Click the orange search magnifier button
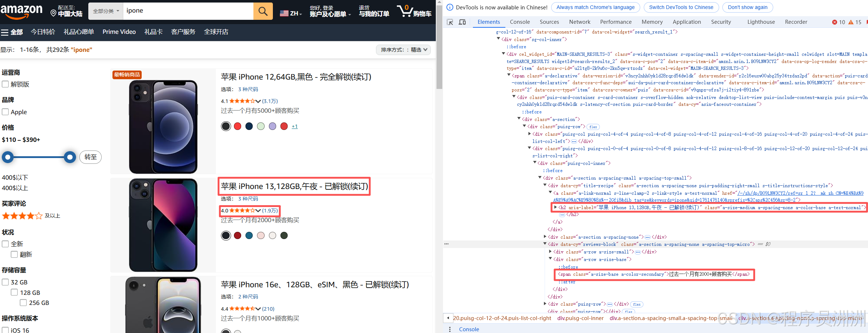Screen dimensions: 868x333 [x=263, y=11]
